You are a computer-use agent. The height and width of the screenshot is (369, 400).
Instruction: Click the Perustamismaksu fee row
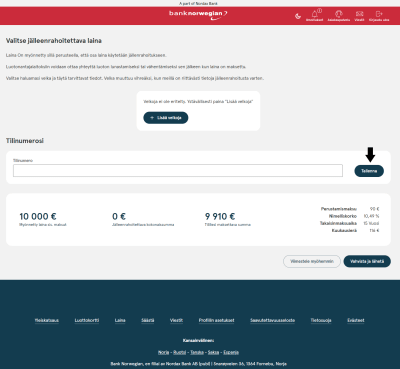coord(350,209)
